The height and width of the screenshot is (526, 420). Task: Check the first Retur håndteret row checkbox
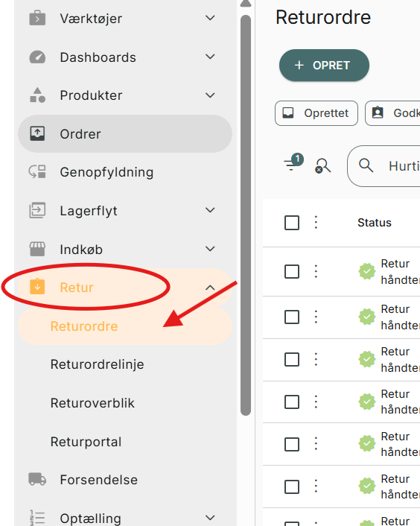coord(292,271)
